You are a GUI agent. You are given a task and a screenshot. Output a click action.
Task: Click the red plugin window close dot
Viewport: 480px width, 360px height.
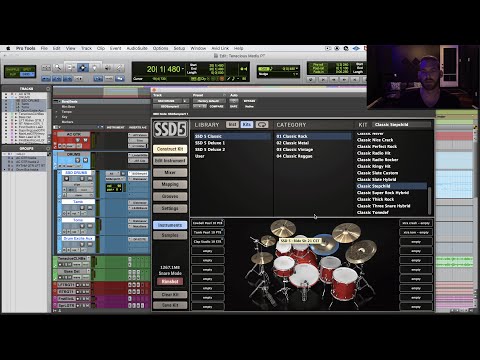154,90
